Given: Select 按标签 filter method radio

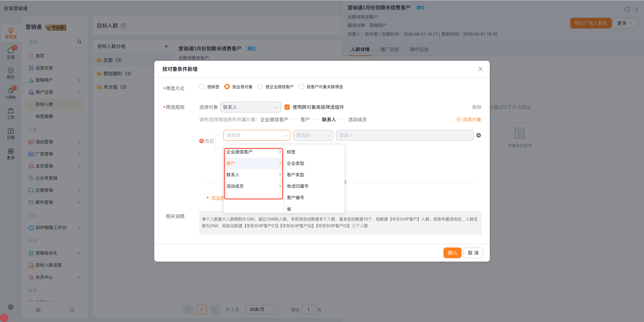Looking at the screenshot, I should pos(202,87).
